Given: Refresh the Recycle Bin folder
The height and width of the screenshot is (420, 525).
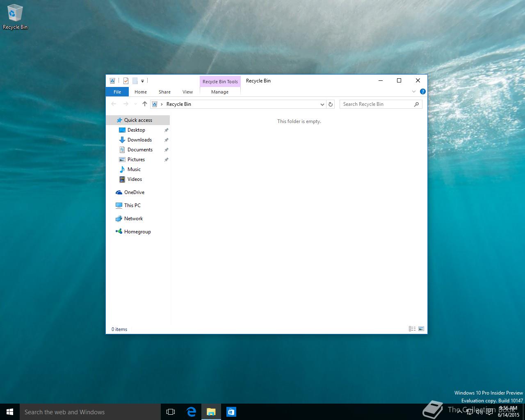Looking at the screenshot, I should [x=331, y=104].
